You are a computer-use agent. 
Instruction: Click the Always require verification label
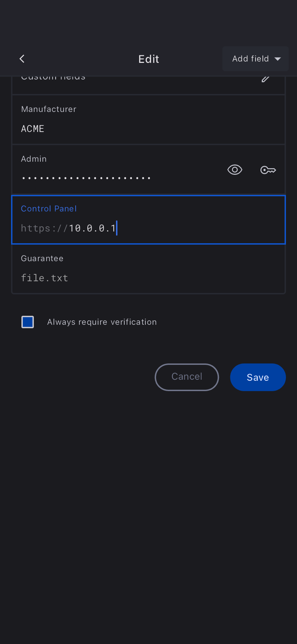[102, 322]
